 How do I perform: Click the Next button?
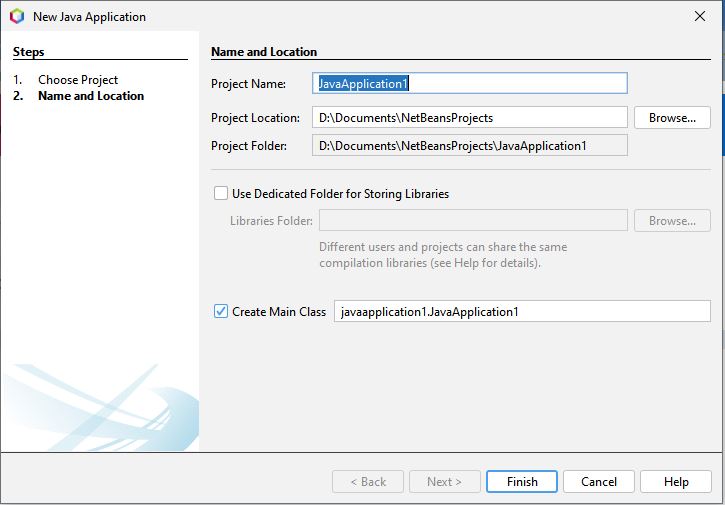444,482
